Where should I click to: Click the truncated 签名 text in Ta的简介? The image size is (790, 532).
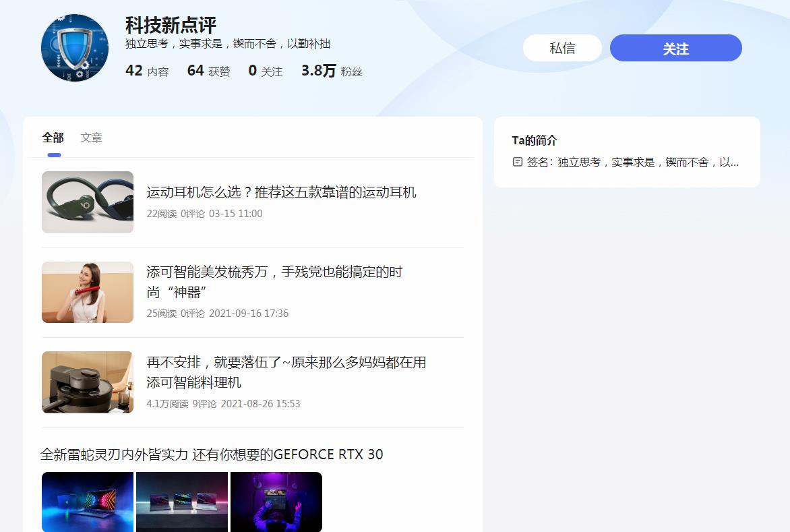633,162
